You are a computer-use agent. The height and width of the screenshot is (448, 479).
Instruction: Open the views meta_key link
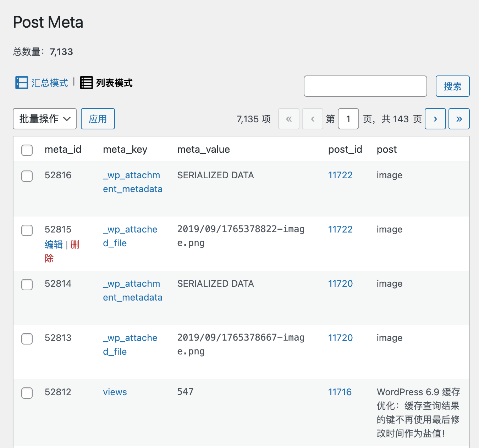pyautogui.click(x=115, y=392)
